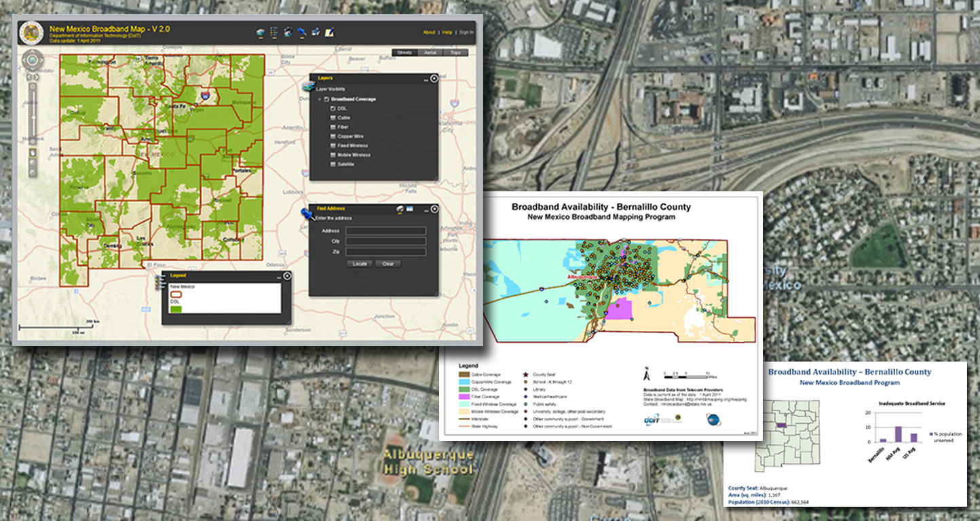
Task: Close the Find Address panel
Action: pyautogui.click(x=434, y=209)
